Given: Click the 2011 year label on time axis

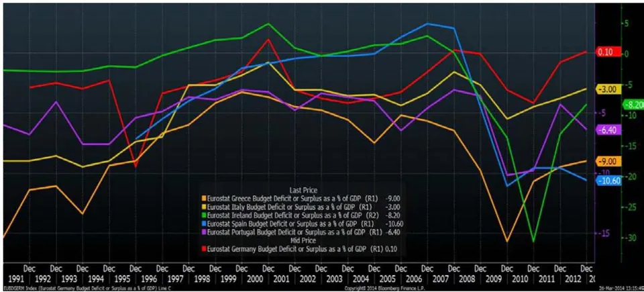Looking at the screenshot, I should coord(547,279).
